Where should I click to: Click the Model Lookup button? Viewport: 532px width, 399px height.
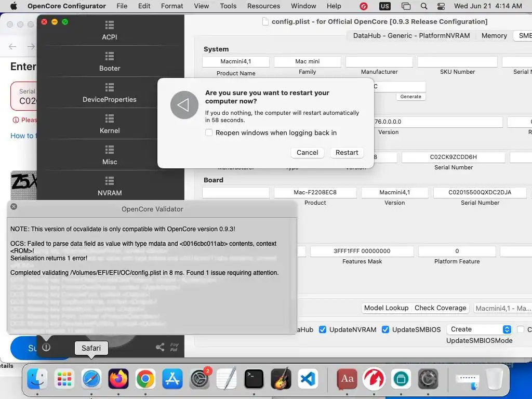[386, 308]
